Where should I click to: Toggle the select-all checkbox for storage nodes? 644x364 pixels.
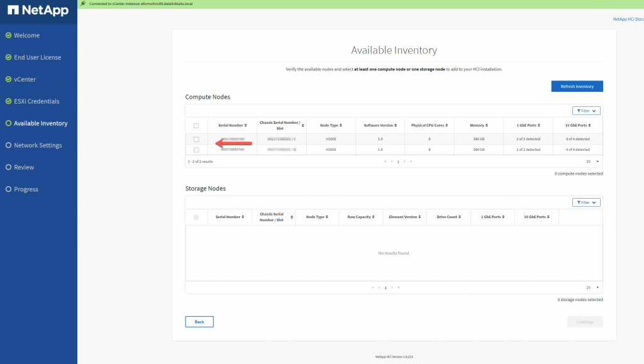(x=196, y=217)
